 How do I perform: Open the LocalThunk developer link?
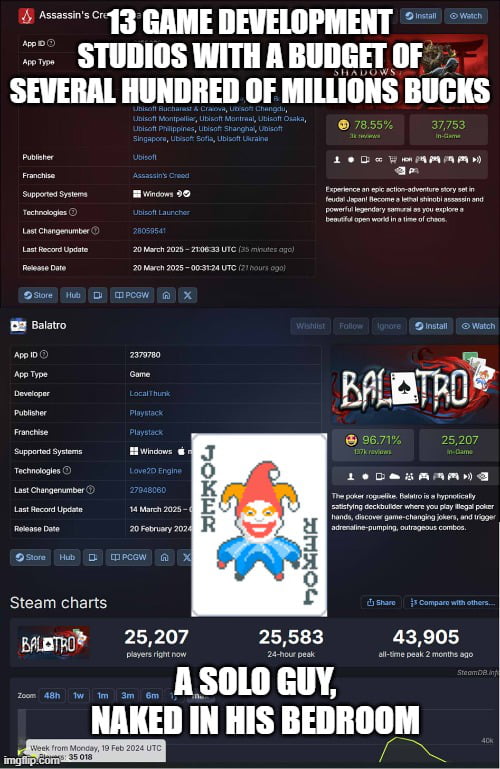click(x=150, y=393)
